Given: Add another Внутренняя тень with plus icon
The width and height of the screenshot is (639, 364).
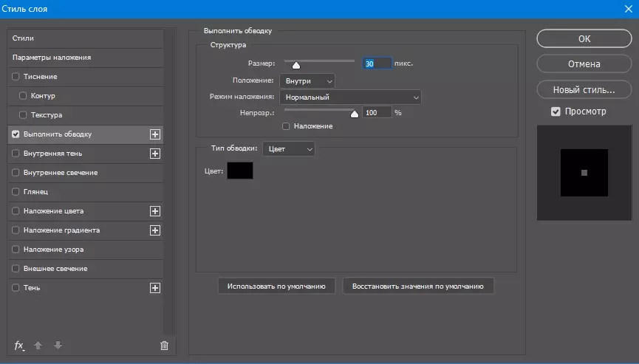Looking at the screenshot, I should [155, 154].
